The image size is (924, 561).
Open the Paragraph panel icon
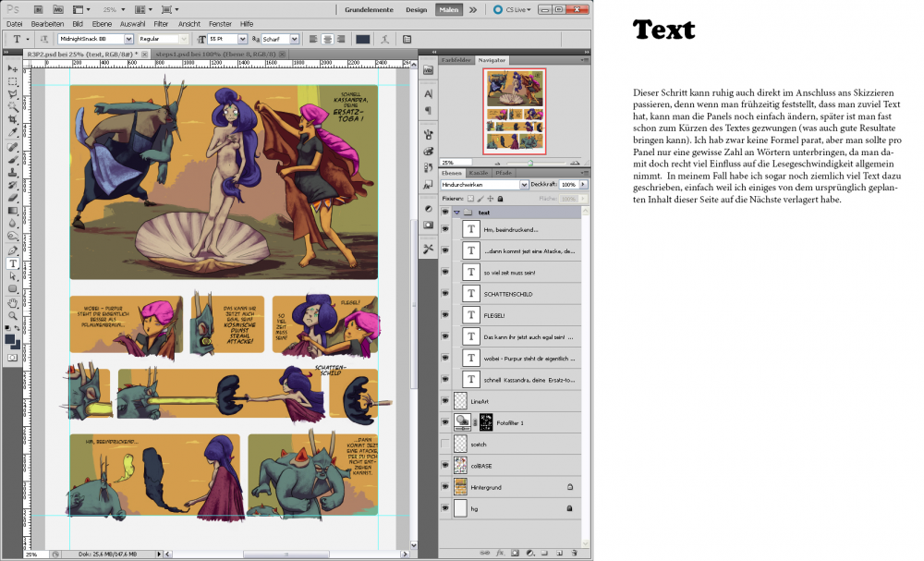click(x=428, y=110)
